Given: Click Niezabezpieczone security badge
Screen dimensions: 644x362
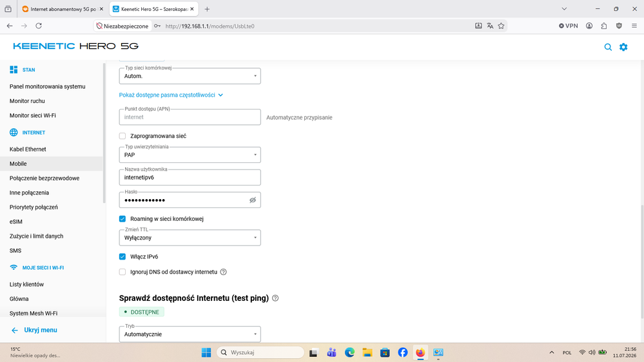Looking at the screenshot, I should tap(122, 26).
